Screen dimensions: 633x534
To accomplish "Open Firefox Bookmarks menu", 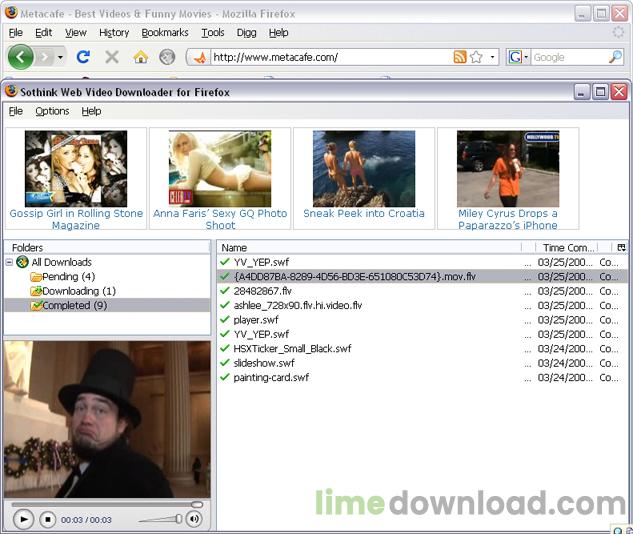I will (165, 33).
